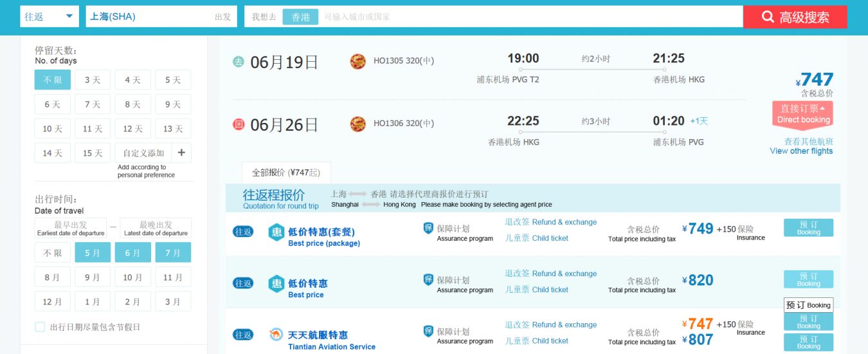Click the Assurance program shield icon in first row
This screenshot has height=354, width=868.
coord(428,228)
